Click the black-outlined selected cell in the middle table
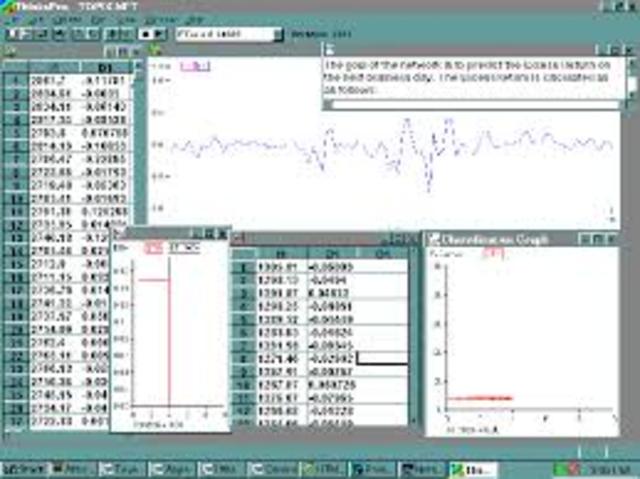Viewport: 640px width, 479px height. [x=382, y=359]
